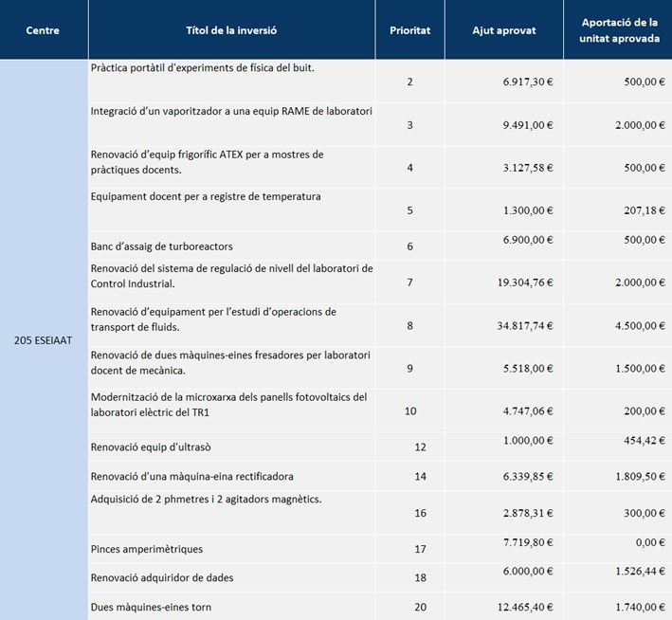
Task: Select the 'Prioritat' column header
Action: (x=409, y=30)
